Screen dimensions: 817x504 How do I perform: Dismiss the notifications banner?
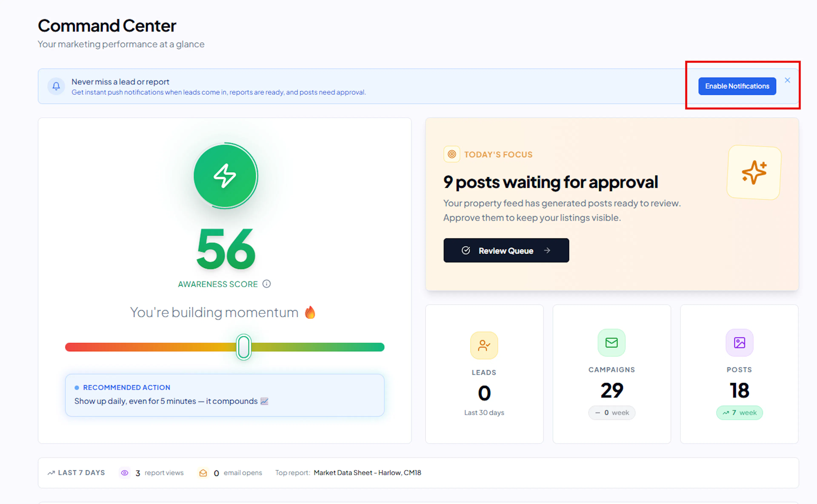point(787,80)
